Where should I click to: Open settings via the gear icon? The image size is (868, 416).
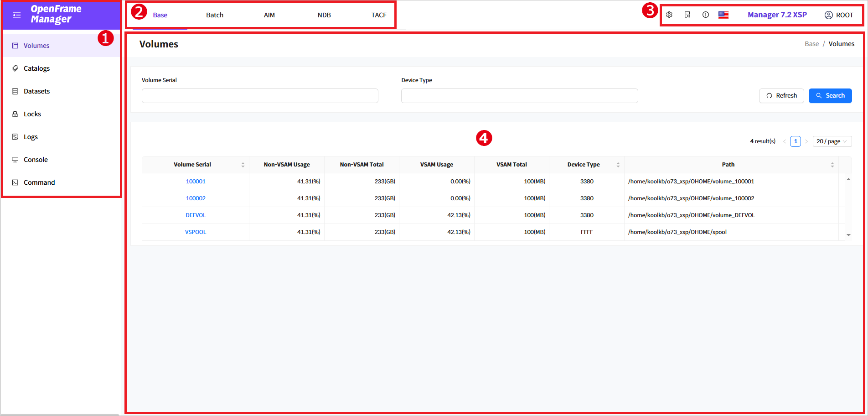click(669, 15)
